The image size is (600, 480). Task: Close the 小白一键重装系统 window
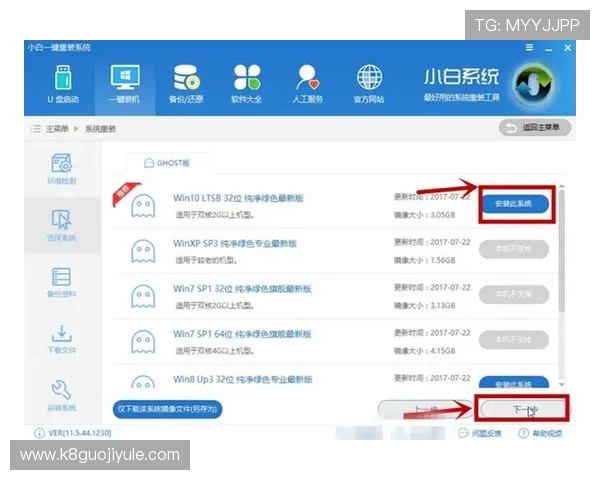tap(568, 47)
